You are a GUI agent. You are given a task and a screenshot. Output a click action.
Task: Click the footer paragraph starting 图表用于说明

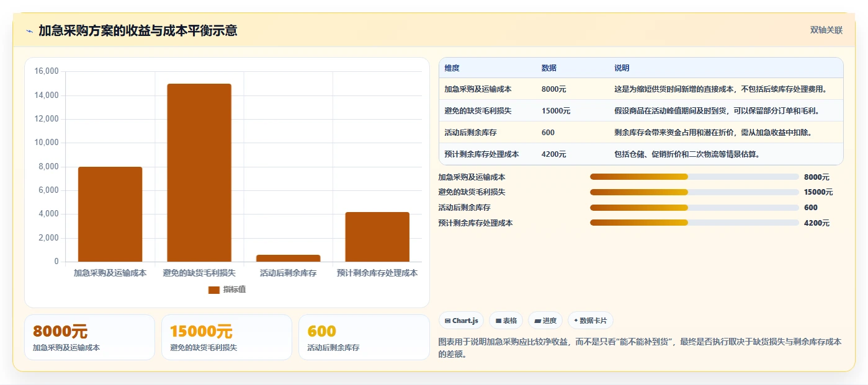640,348
